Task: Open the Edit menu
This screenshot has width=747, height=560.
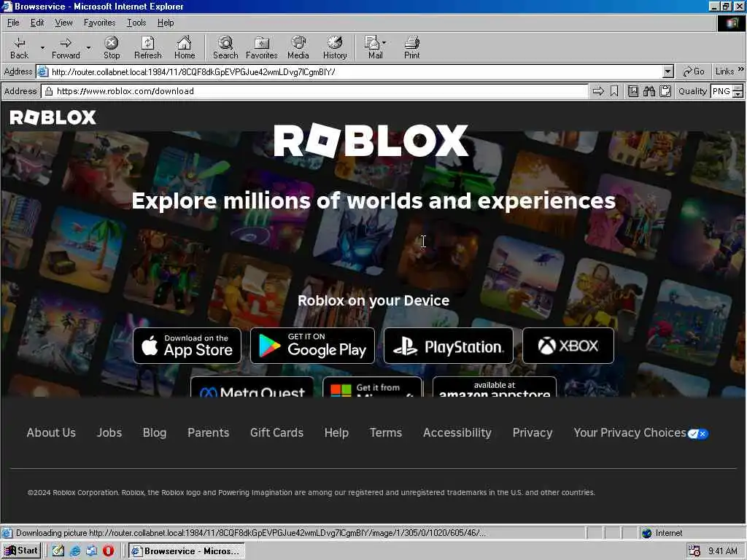Action: click(x=37, y=23)
